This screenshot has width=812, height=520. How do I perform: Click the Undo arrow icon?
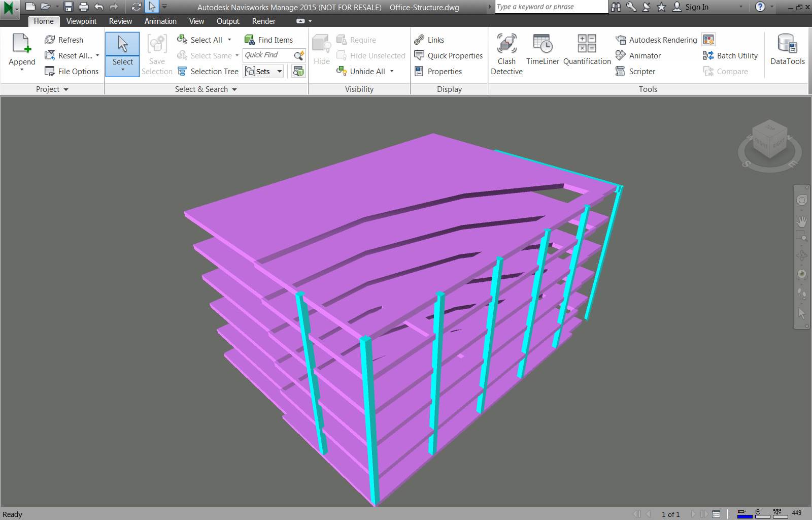99,7
